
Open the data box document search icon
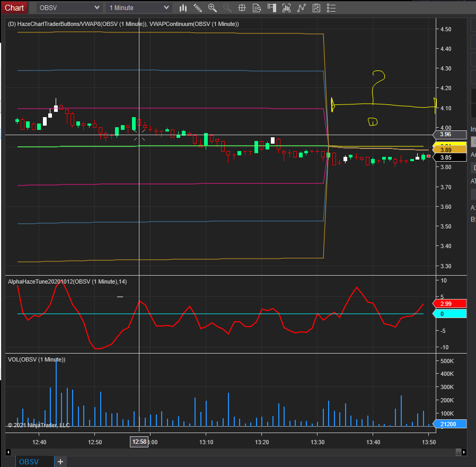257,8
